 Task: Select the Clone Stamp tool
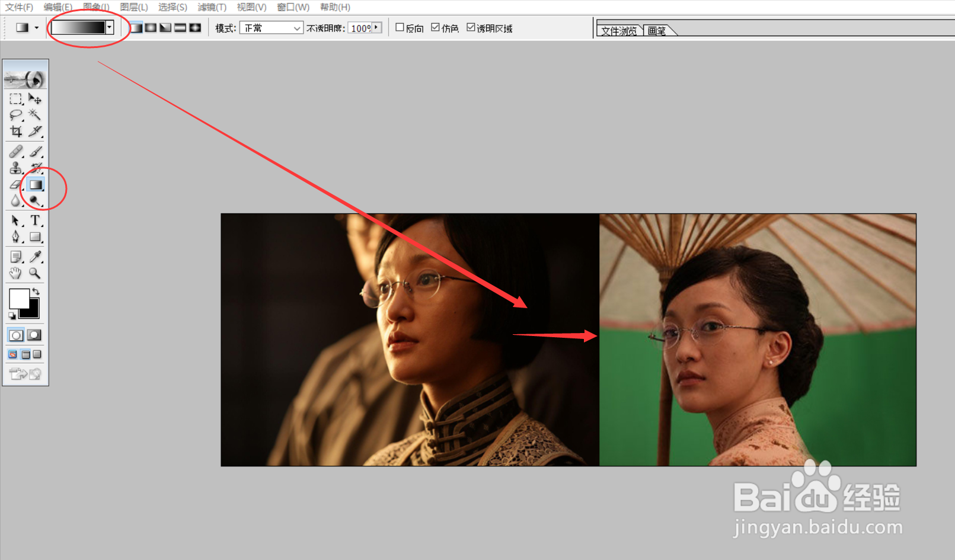[x=16, y=168]
